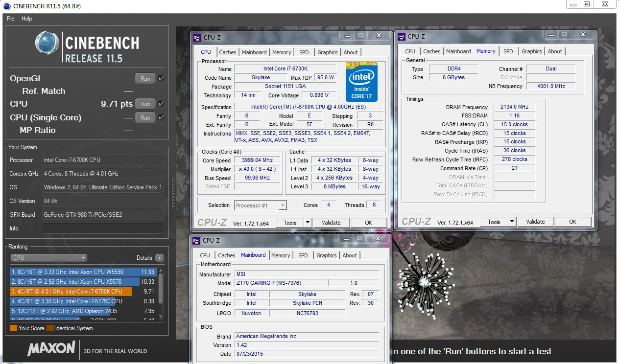Click the Info text field
The height and width of the screenshot is (364, 619).
coord(102,228)
